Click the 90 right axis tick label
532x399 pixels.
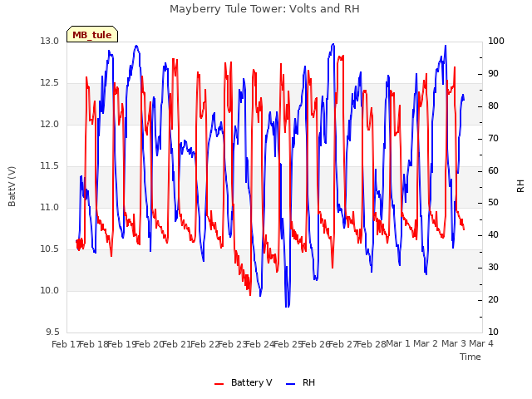pyautogui.click(x=493, y=74)
